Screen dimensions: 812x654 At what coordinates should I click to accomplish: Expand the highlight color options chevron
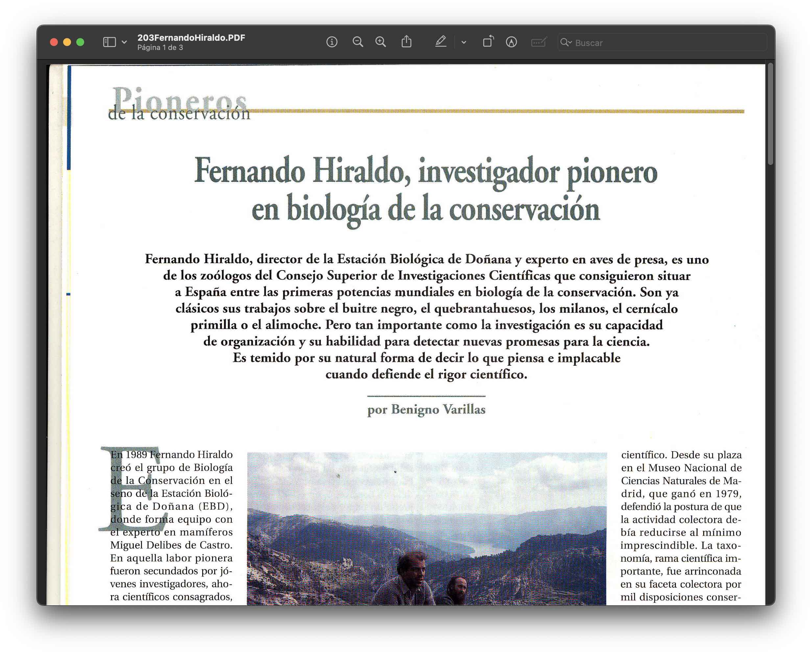pos(464,43)
